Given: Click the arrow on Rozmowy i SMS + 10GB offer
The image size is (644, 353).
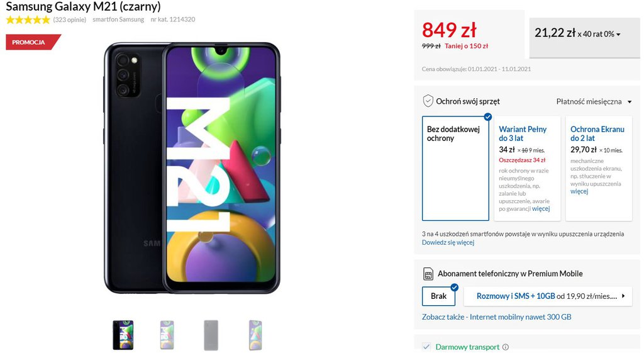Looking at the screenshot, I should coord(623,296).
